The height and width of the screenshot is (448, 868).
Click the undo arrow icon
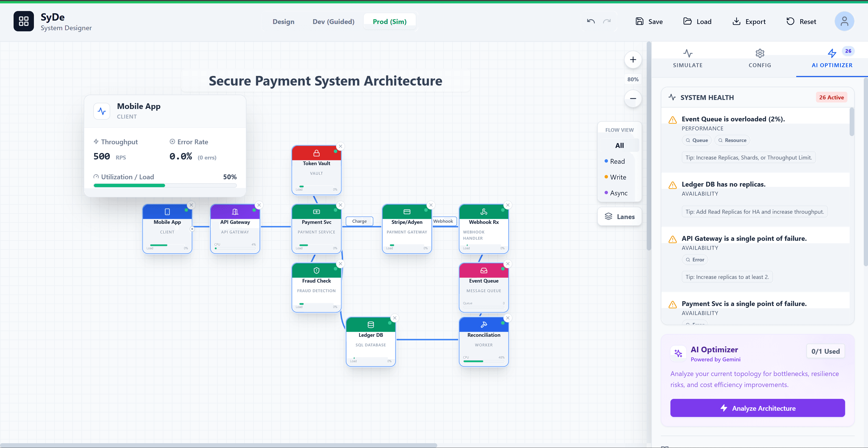click(x=590, y=21)
